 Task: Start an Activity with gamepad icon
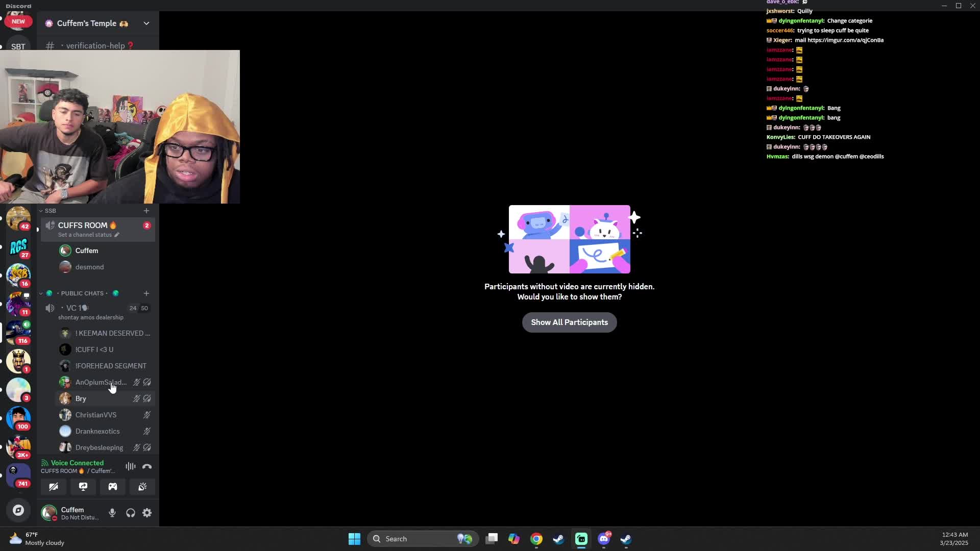pos(113,487)
